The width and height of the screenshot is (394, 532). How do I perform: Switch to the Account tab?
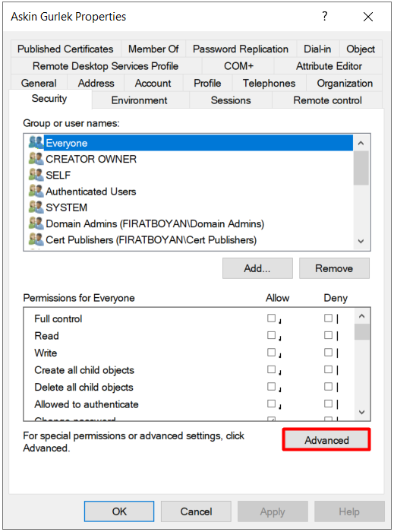[x=153, y=83]
